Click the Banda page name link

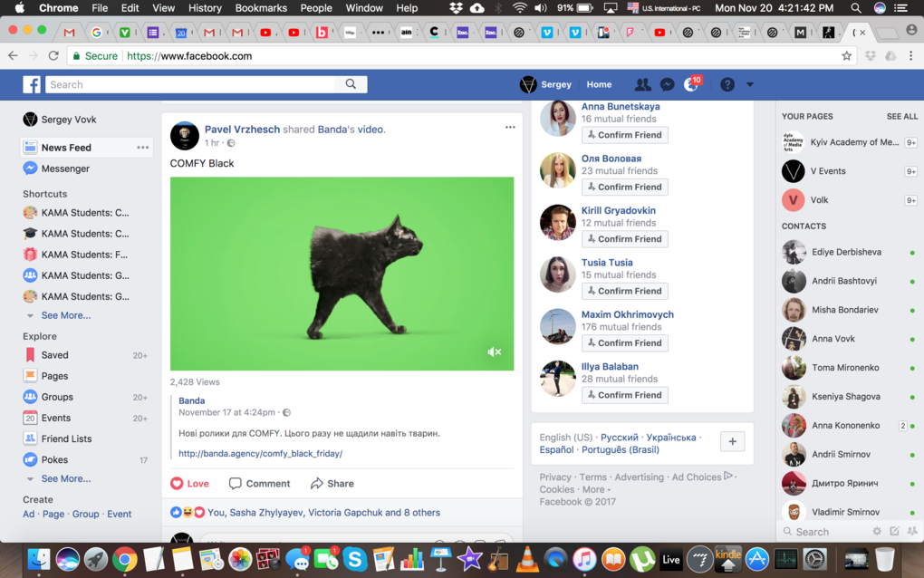click(191, 400)
